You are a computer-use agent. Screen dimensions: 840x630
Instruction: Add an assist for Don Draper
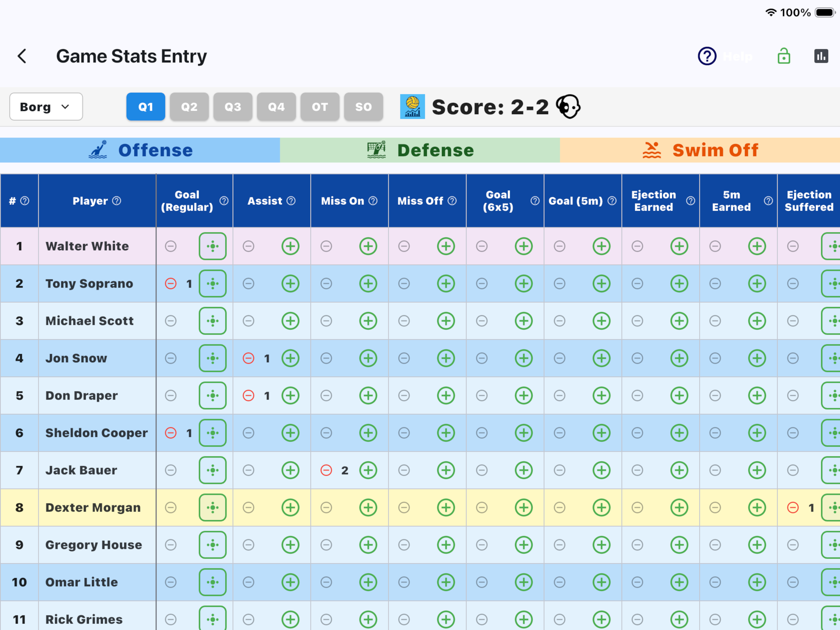(x=291, y=396)
